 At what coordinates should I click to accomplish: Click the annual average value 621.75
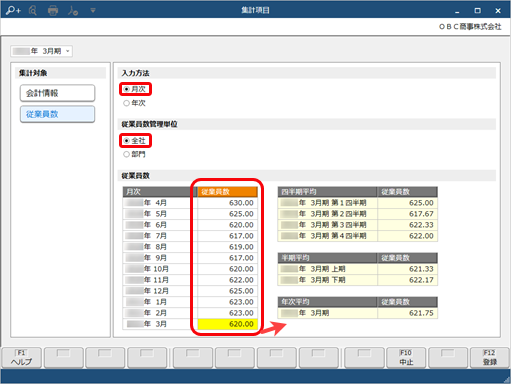pyautogui.click(x=407, y=313)
